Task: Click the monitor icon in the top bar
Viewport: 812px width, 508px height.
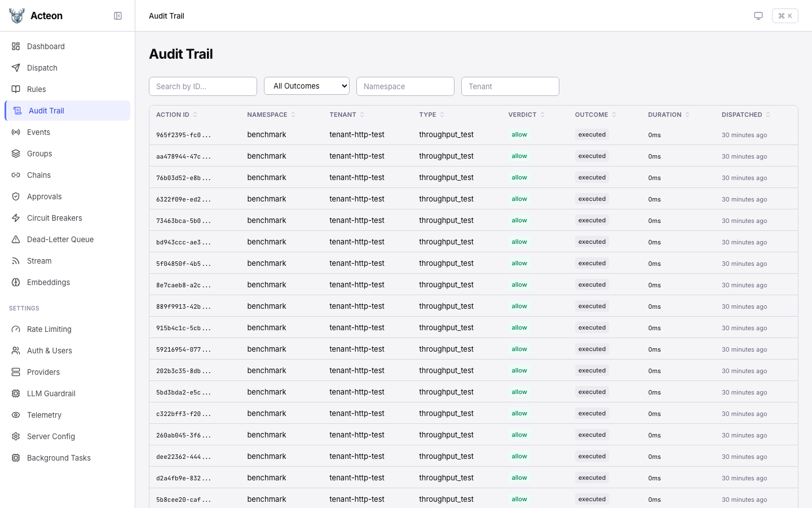Action: point(758,16)
